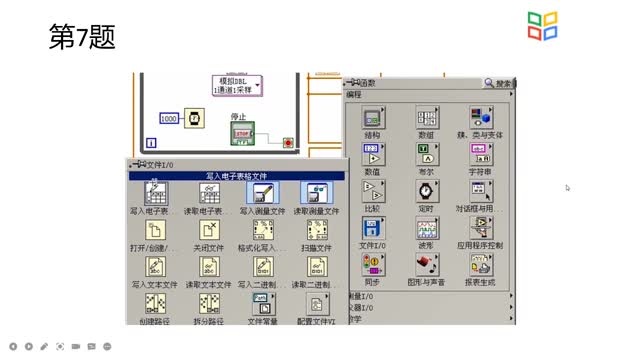Image resolution: width=640 pixels, height=360 pixels.
Task: Choose the 读取测量文件 icon
Action: 317,193
